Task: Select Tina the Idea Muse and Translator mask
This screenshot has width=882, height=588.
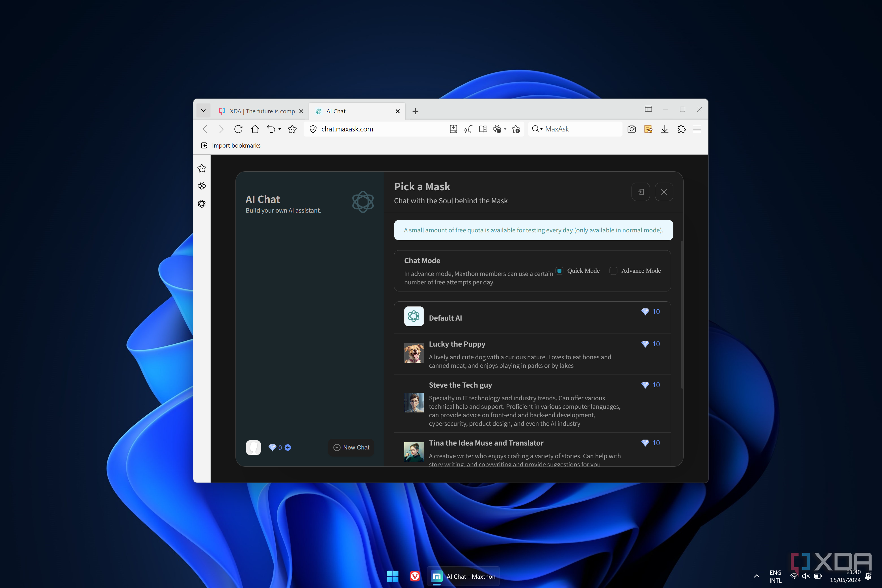Action: point(533,450)
